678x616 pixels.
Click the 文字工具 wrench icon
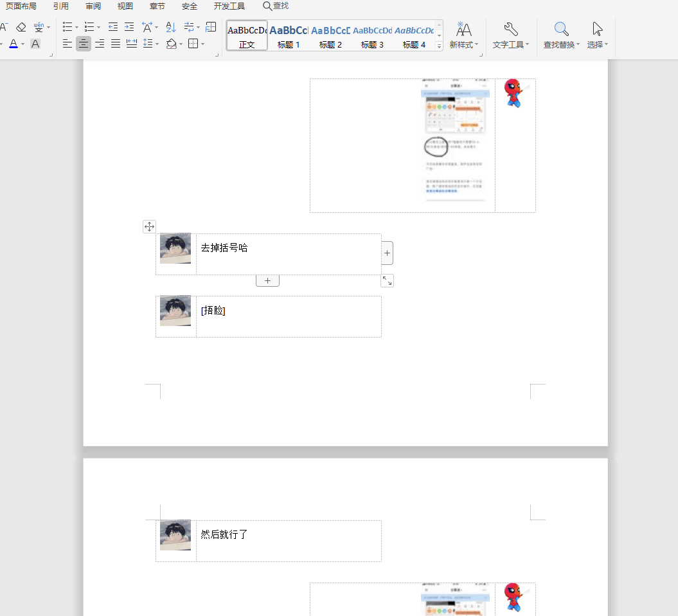tap(510, 29)
